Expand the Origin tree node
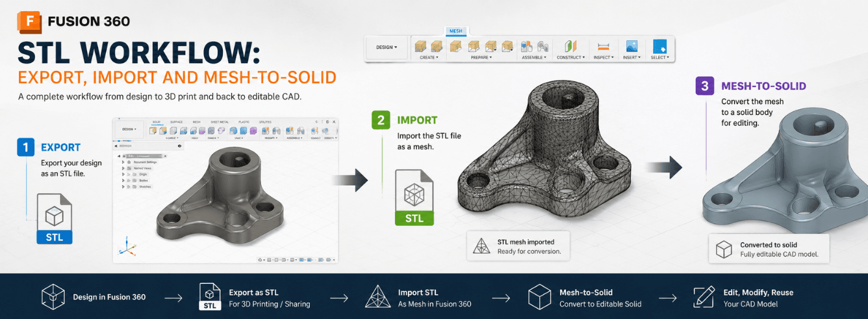Viewport: 868px width, 319px height. (x=123, y=174)
